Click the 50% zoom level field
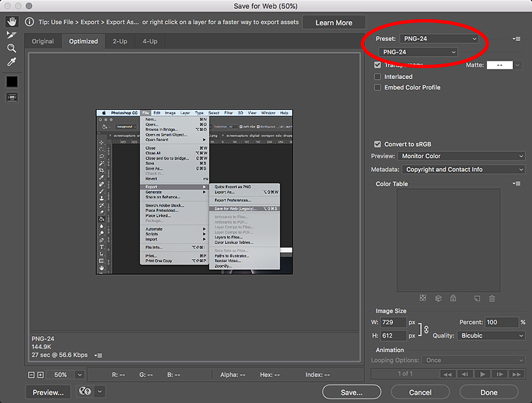532x403 pixels. pos(61,375)
